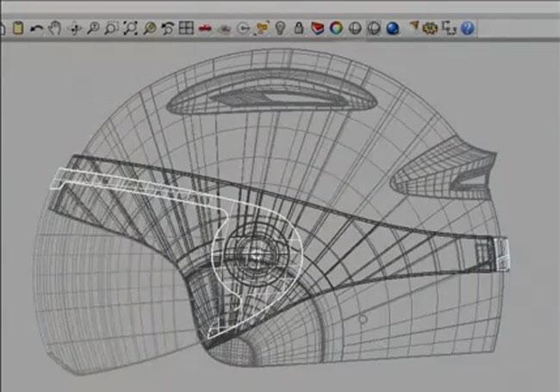Screen dimensions: 560x392
Task: Select the Pan hand tool
Action: point(53,28)
